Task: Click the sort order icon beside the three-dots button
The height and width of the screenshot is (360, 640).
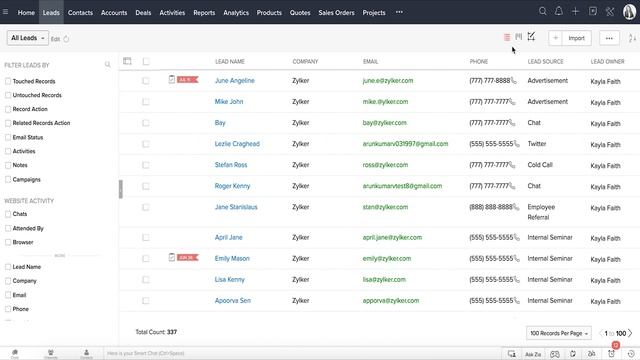Action: pos(632,38)
